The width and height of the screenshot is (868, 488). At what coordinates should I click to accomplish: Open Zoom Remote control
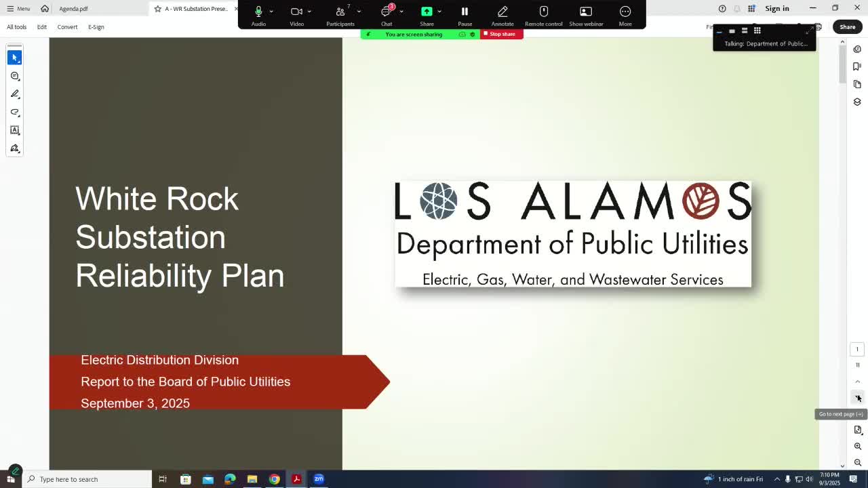click(x=543, y=15)
